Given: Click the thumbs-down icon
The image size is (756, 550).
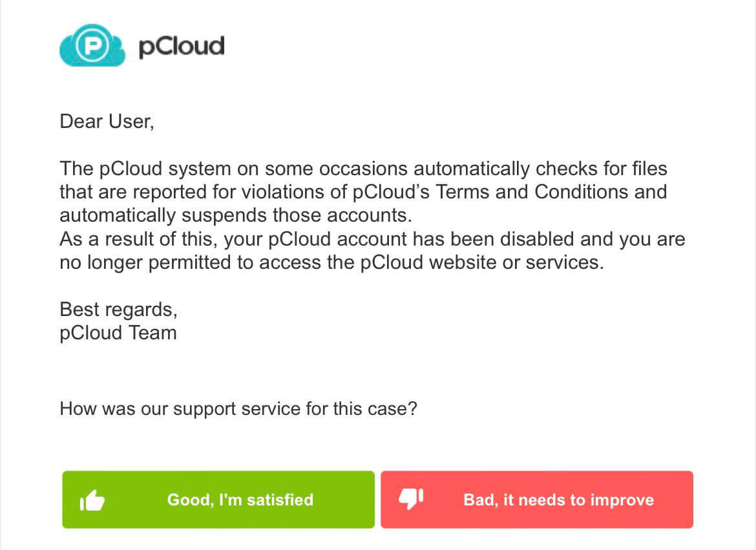Looking at the screenshot, I should tap(411, 498).
